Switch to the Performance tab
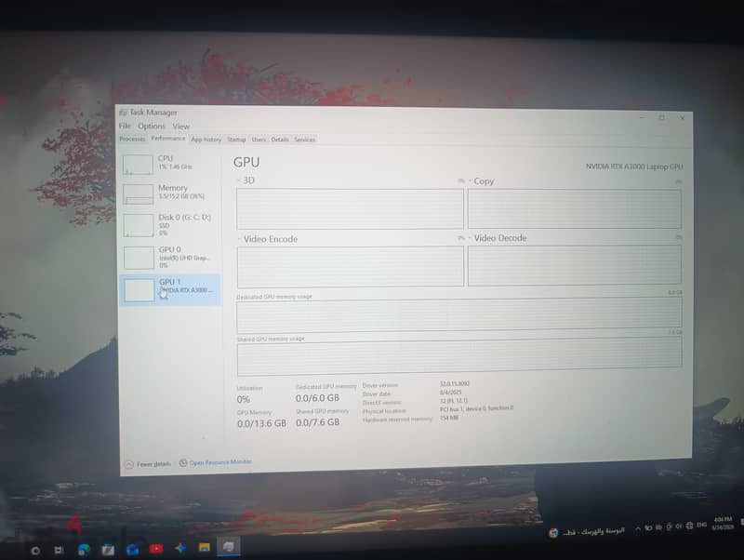 [x=168, y=138]
